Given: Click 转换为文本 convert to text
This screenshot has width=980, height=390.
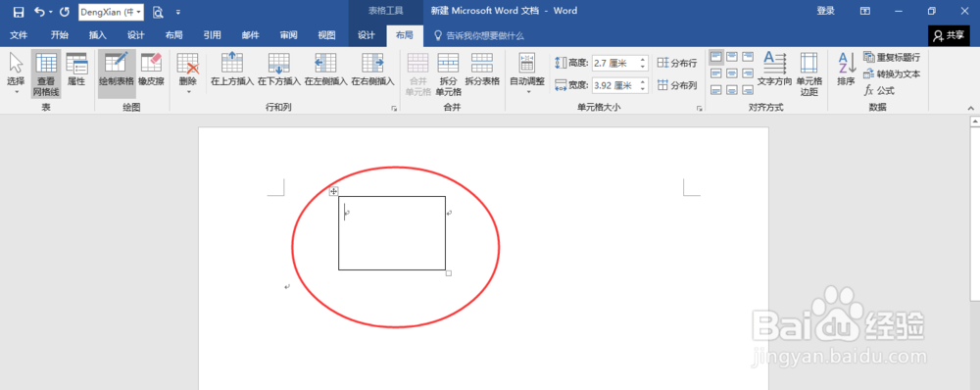Looking at the screenshot, I should coord(892,73).
